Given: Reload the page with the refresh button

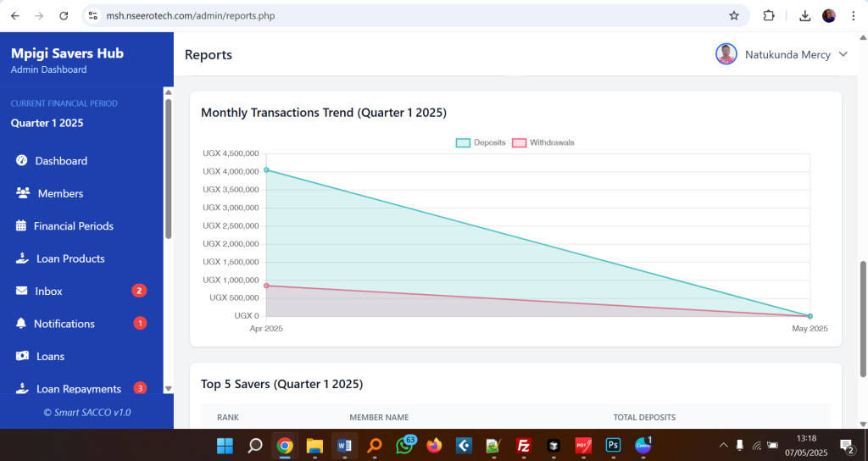Looking at the screenshot, I should click(x=64, y=15).
